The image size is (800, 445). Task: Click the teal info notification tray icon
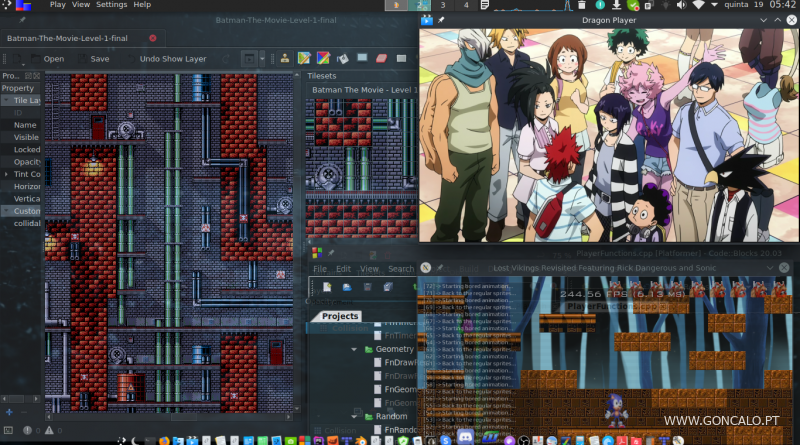[600, 5]
